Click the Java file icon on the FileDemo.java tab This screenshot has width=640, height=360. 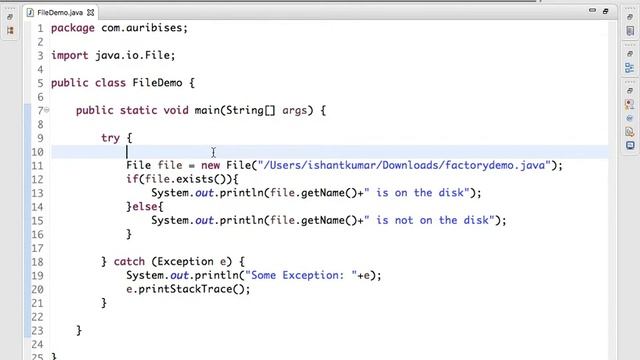point(30,13)
